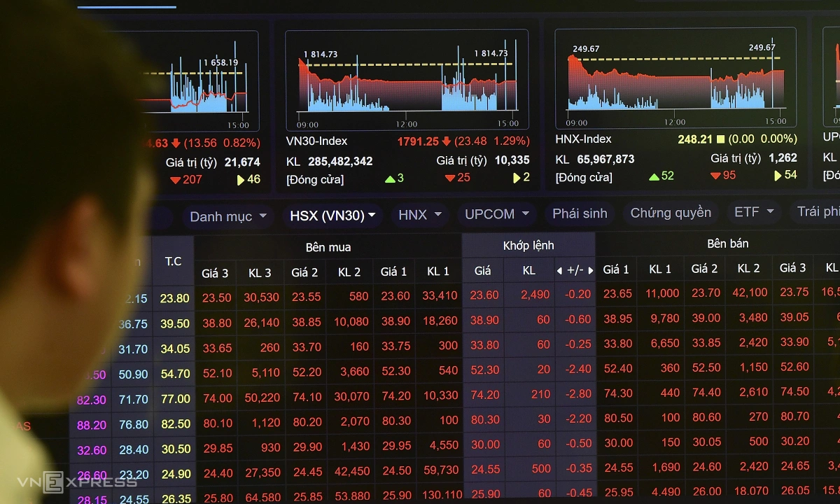Click the VN30-Index chart
The width and height of the screenshot is (840, 504).
click(407, 80)
